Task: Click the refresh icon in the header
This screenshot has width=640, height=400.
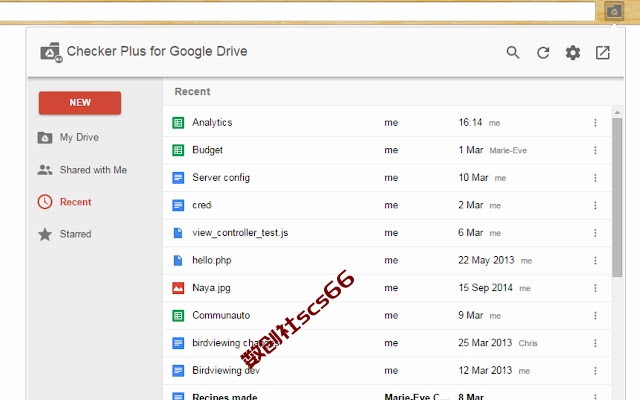Action: point(543,53)
